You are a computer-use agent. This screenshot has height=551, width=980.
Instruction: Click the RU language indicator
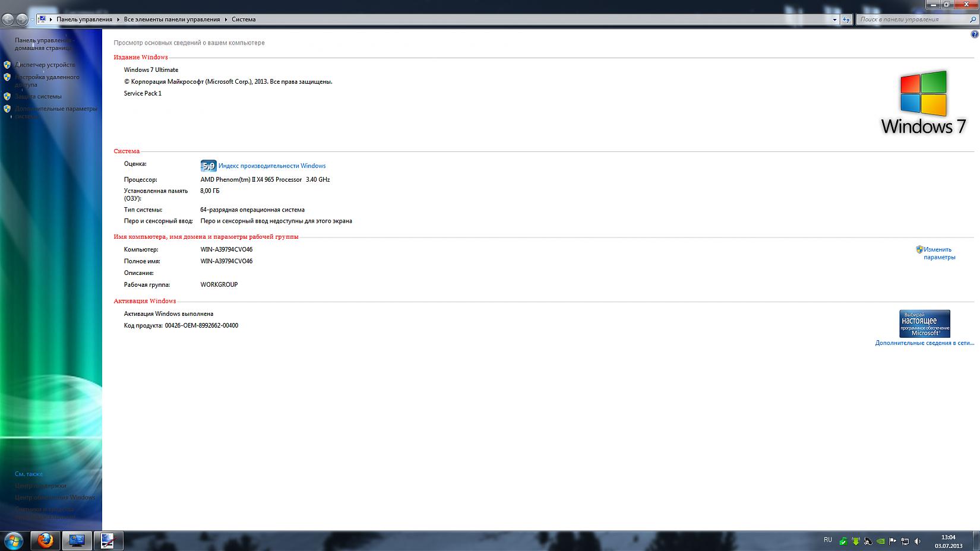(x=828, y=540)
